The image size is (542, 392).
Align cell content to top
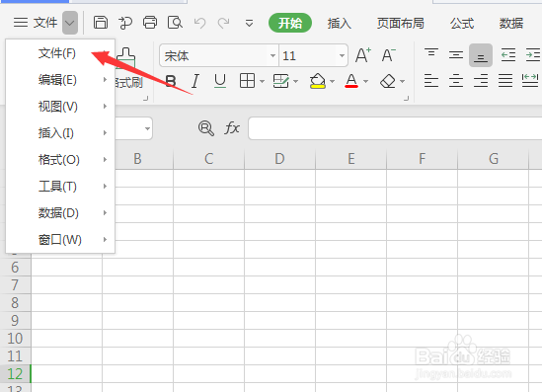[431, 54]
